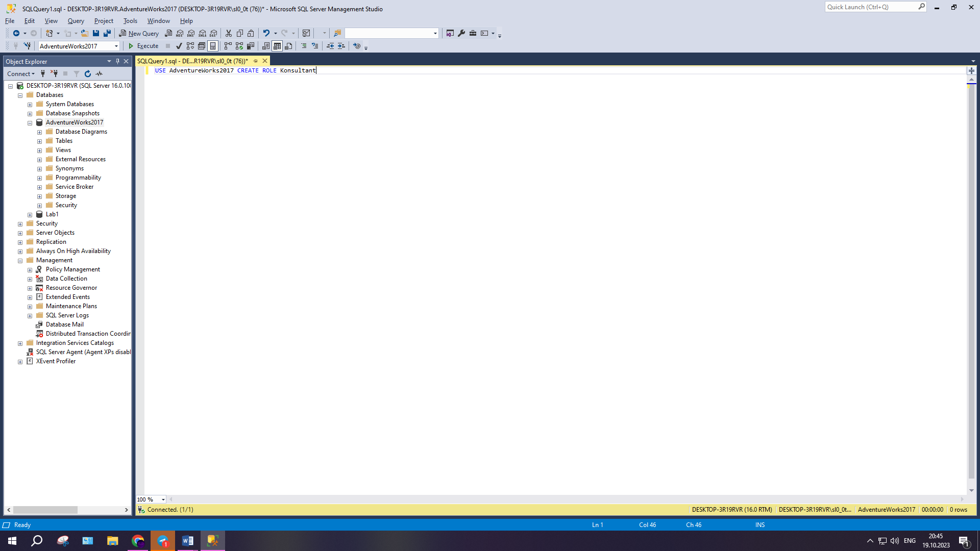Screen dimensions: 980x551
Task: Click the Paste icon
Action: coord(251,33)
